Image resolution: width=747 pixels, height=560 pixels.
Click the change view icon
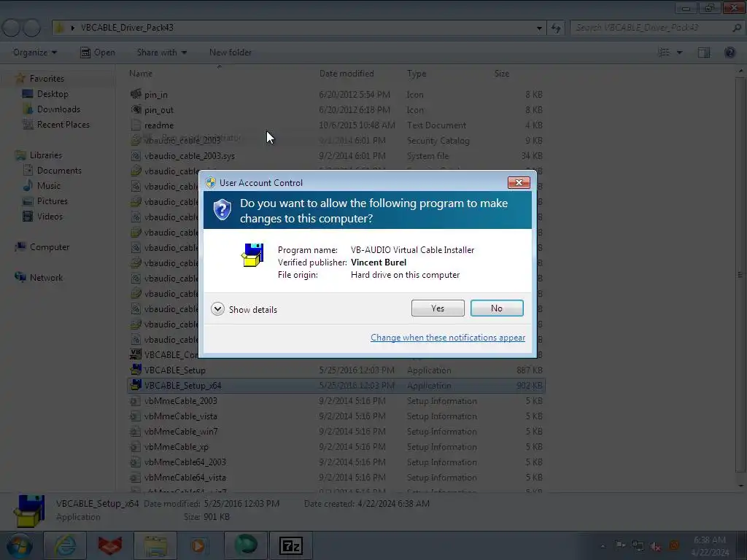point(664,52)
